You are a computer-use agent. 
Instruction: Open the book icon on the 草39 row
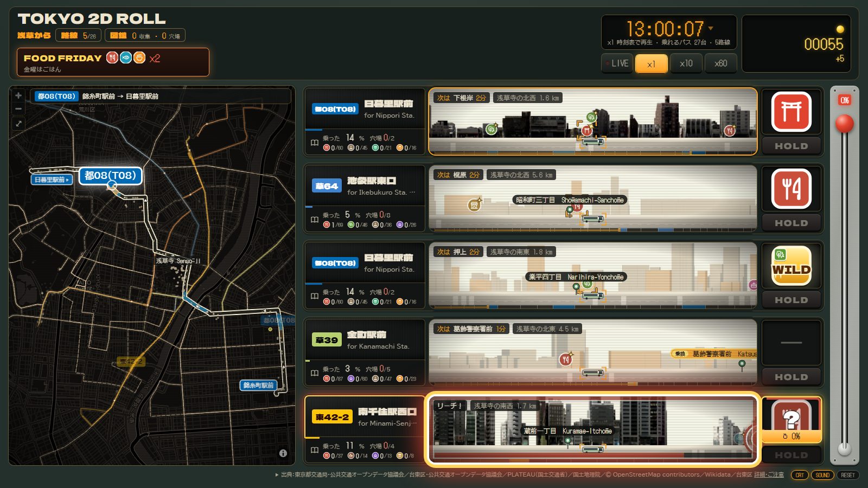314,374
